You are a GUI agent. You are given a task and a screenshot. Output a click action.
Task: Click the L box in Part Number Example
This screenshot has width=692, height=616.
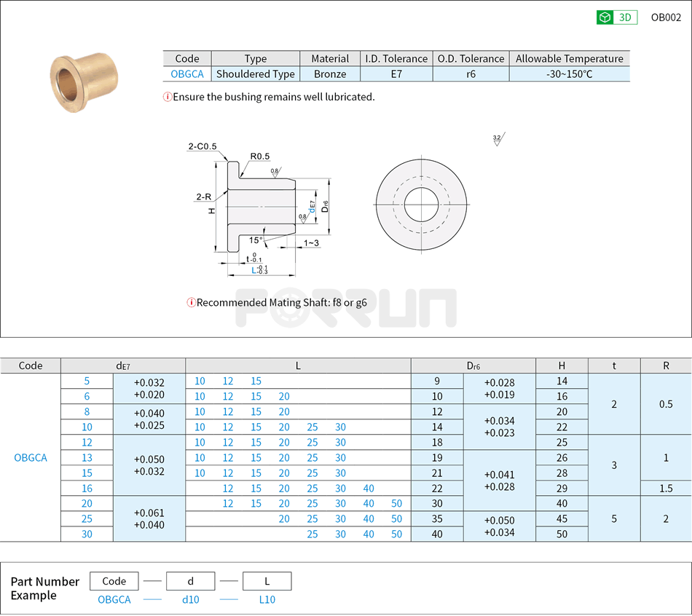(267, 581)
